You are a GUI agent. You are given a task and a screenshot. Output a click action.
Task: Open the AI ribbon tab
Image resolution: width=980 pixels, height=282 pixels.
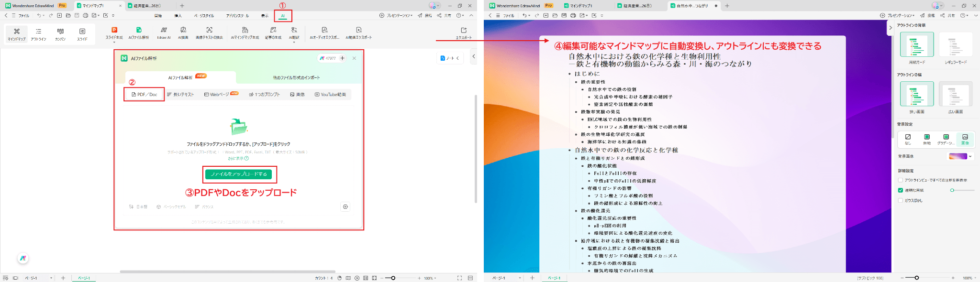coord(283,16)
